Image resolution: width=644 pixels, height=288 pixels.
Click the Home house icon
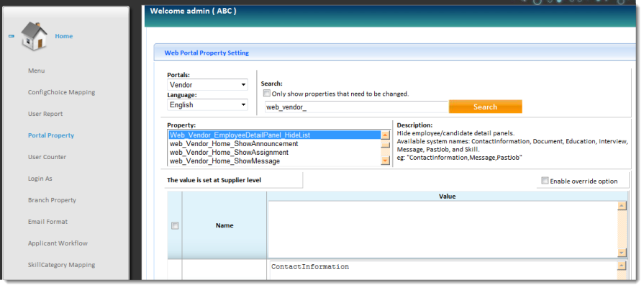(x=34, y=36)
